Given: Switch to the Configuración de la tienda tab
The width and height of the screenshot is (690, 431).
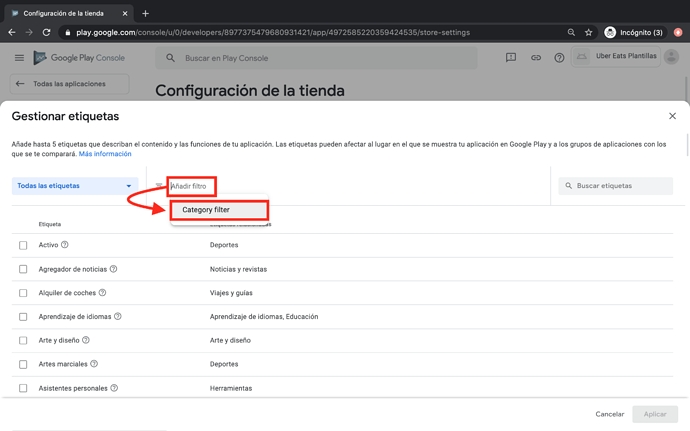Looking at the screenshot, I should (x=65, y=13).
